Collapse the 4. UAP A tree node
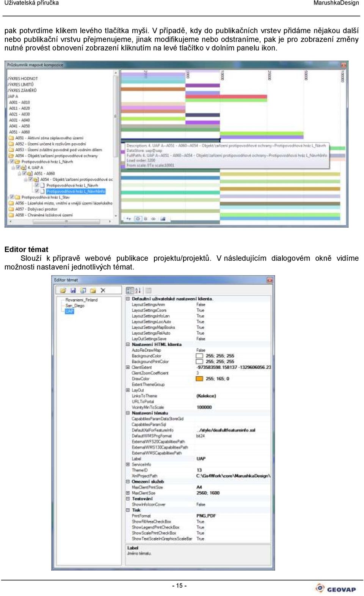 [13, 168]
